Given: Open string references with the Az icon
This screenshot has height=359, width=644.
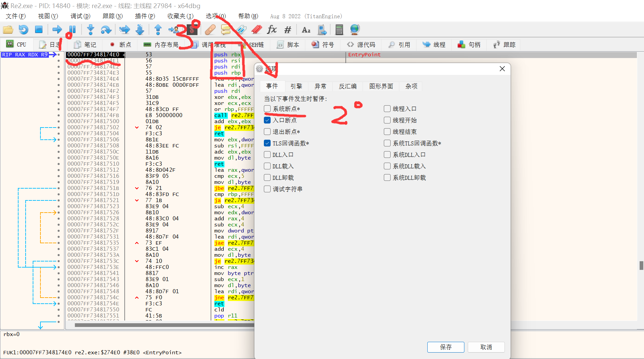Looking at the screenshot, I should [306, 30].
